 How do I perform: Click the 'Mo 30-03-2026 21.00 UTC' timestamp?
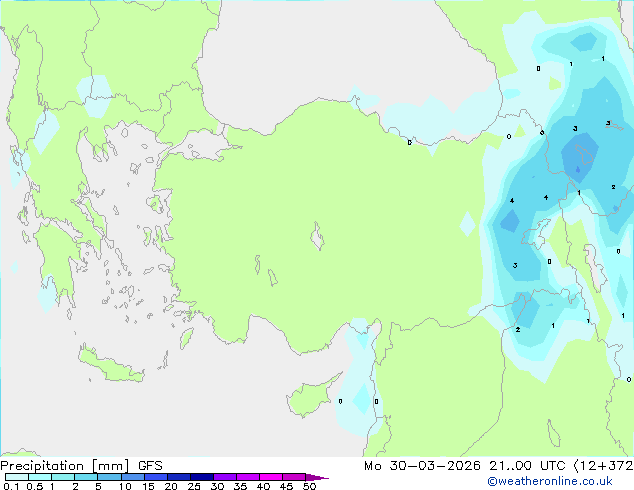[x=465, y=466]
